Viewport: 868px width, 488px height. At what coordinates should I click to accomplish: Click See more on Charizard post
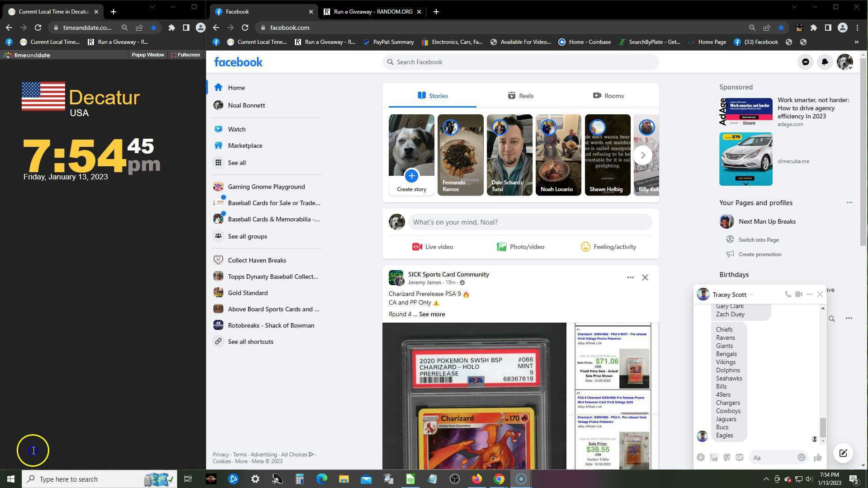(432, 314)
